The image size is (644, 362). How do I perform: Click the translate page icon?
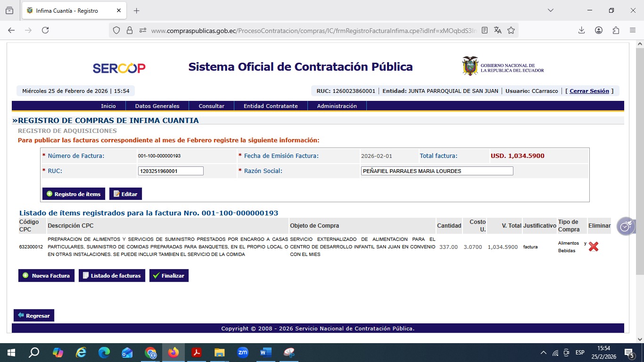pos(498,30)
